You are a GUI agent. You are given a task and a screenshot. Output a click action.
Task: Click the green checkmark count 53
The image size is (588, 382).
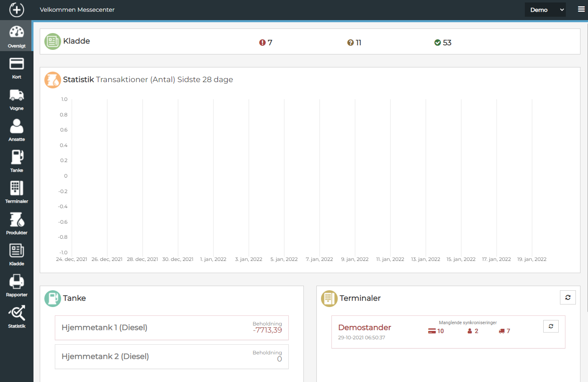coord(443,43)
